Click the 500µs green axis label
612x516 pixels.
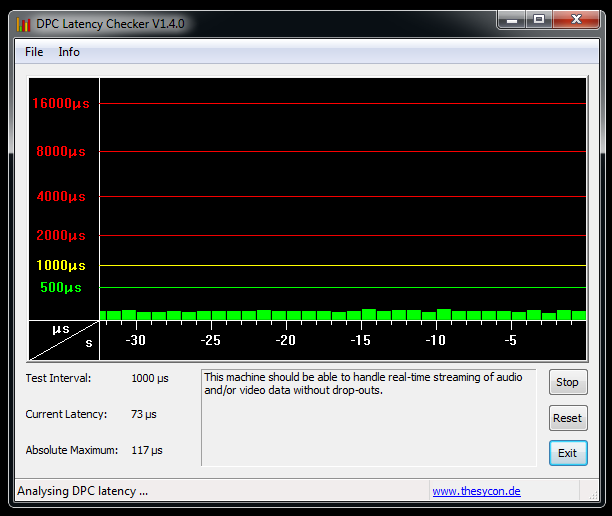point(61,287)
